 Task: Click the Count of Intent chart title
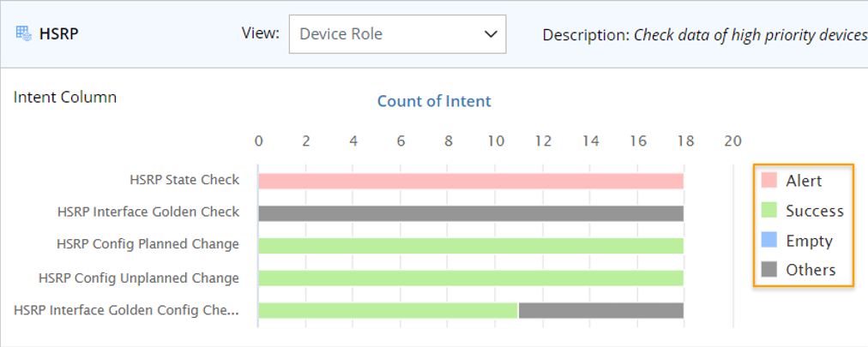434,101
